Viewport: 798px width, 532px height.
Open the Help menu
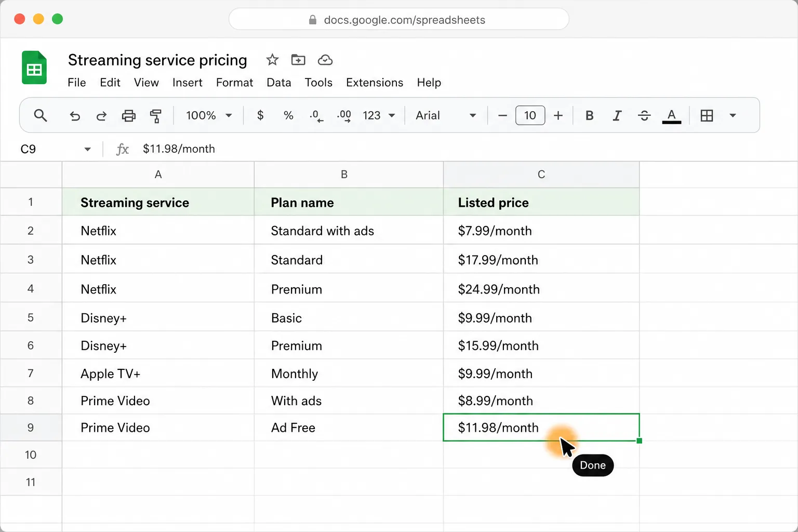(x=429, y=83)
